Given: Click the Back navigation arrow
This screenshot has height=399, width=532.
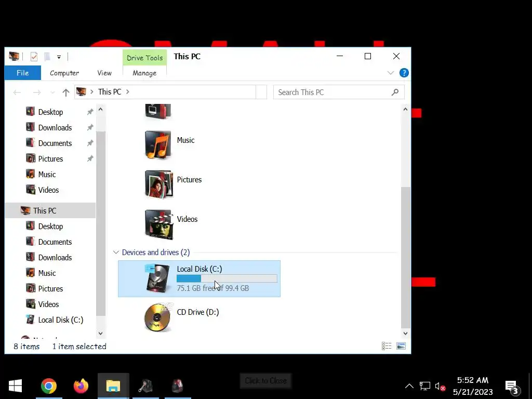Looking at the screenshot, I should pos(17,92).
